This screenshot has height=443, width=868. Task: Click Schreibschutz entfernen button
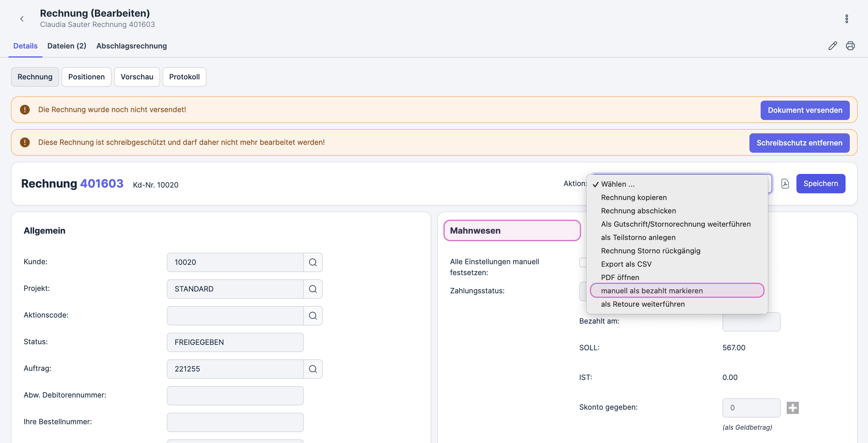coord(799,143)
